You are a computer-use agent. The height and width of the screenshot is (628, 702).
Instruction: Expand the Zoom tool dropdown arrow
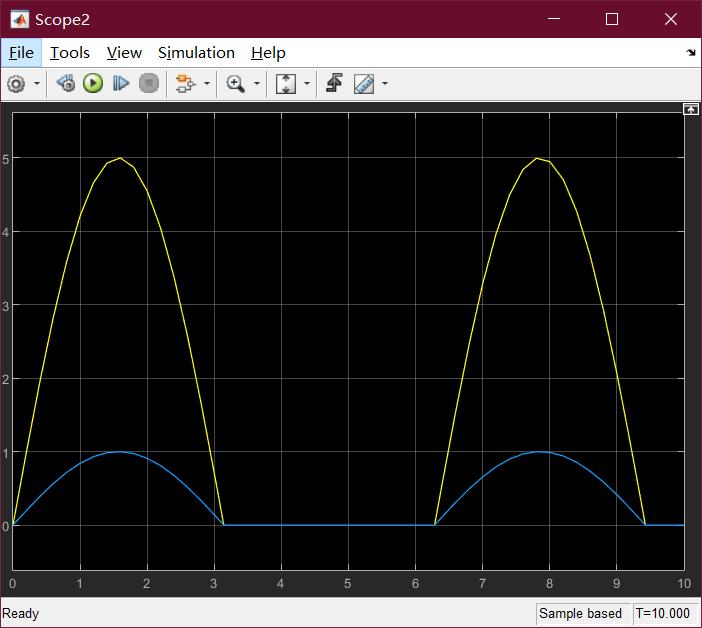pos(257,84)
